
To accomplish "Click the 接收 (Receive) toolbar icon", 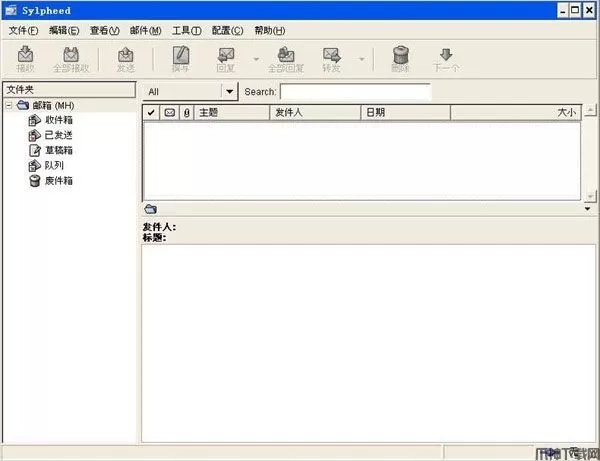I will 26,59.
